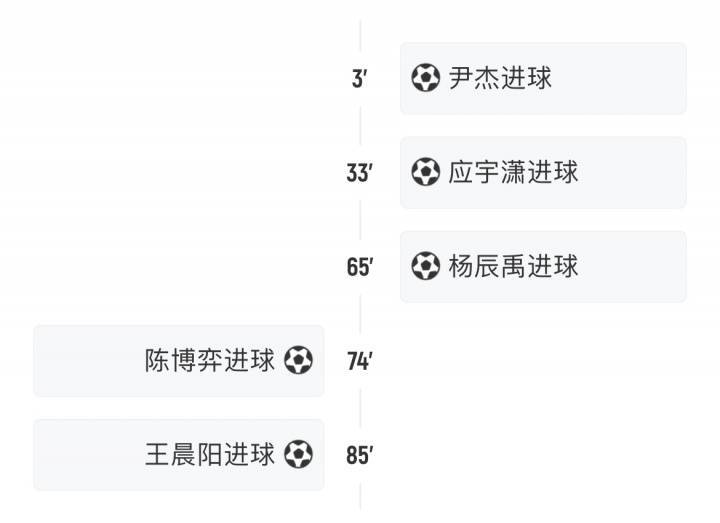Select the 33' timeline minute marker

pos(360,173)
